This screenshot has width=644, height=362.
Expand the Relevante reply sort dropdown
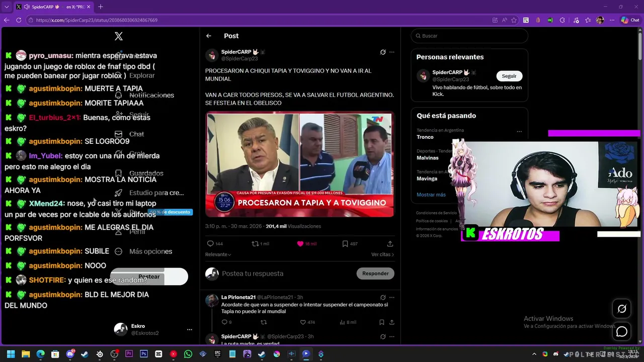pyautogui.click(x=218, y=254)
